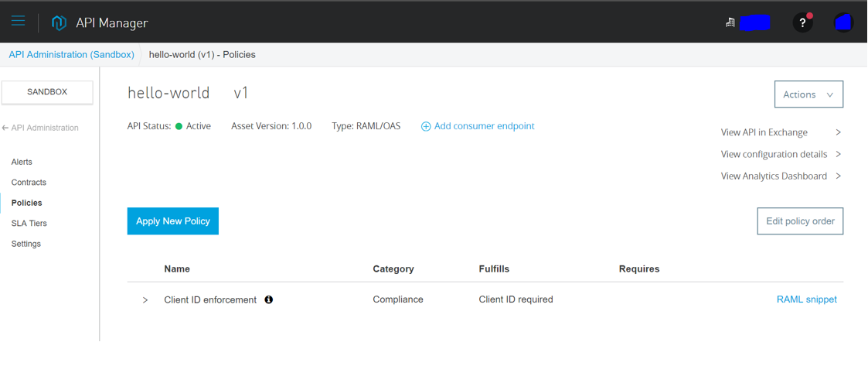This screenshot has width=868, height=366.
Task: Open the hamburger navigation menu
Action: pyautogui.click(x=19, y=21)
